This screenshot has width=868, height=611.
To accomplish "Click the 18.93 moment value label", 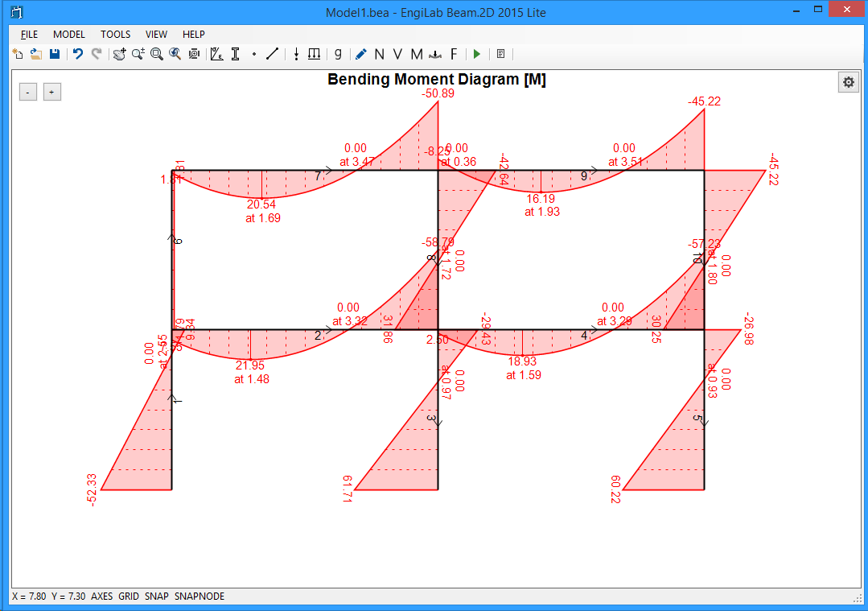I will pos(522,361).
